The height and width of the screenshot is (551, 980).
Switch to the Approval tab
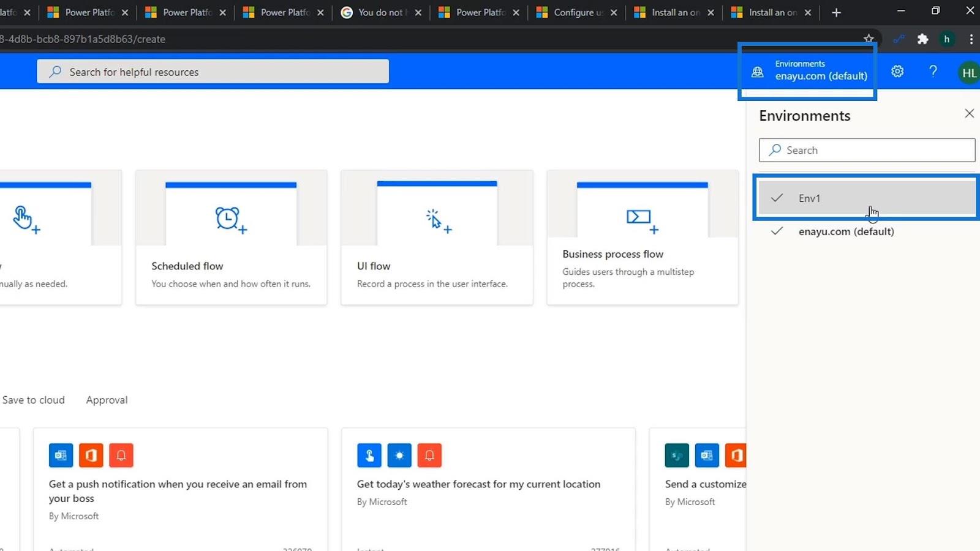point(107,400)
